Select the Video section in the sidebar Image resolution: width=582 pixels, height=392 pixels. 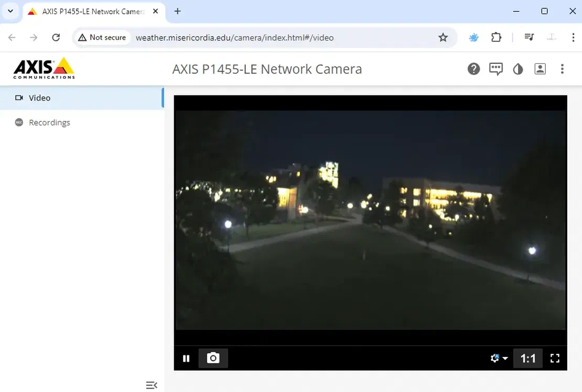tap(40, 97)
